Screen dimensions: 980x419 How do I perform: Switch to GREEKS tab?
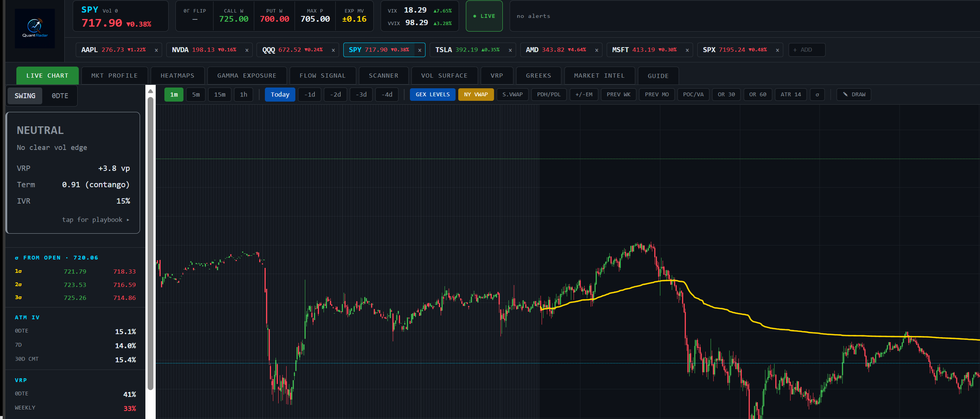(x=539, y=76)
